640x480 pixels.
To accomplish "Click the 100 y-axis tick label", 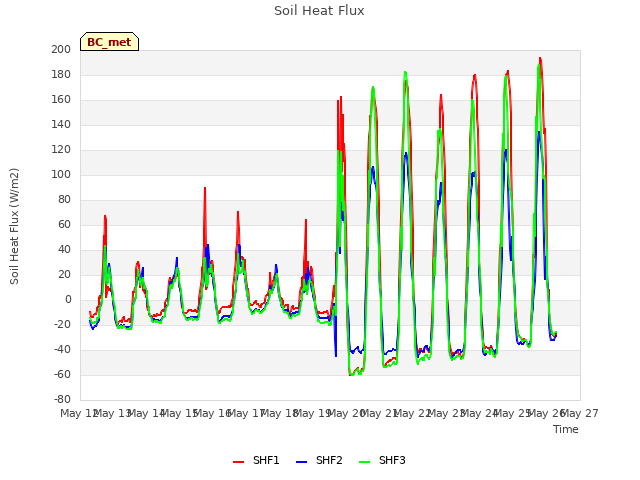I will pyautogui.click(x=61, y=175).
